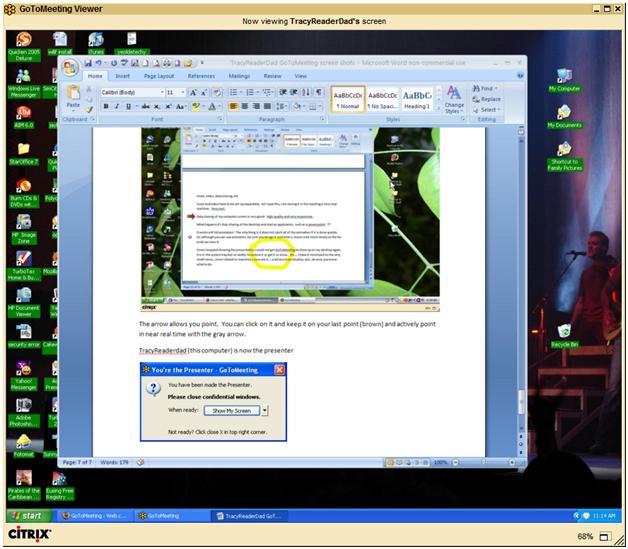Click the Word zoom slider in status bar
The width and height of the screenshot is (628, 549).
tap(481, 463)
